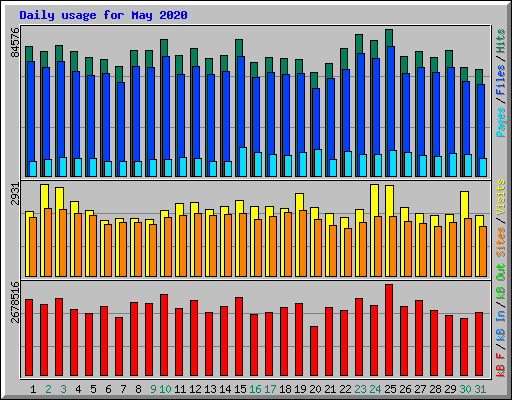512x400 pixels.
Task: Click day label 24 on the axis
Action: [375, 389]
